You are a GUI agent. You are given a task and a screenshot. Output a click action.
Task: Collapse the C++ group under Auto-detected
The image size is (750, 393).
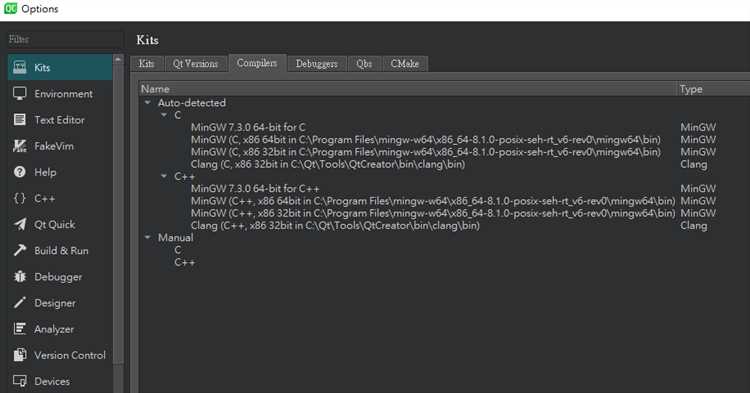pyautogui.click(x=164, y=176)
